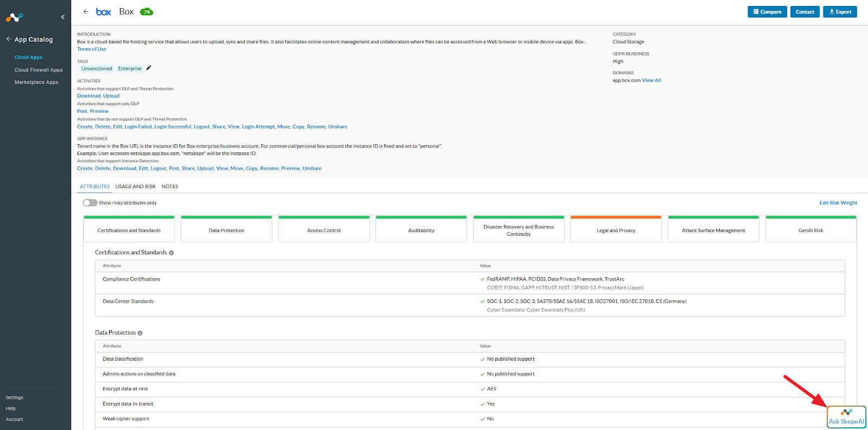This screenshot has height=430, width=868.
Task: Click the Box app logo
Action: [104, 11]
